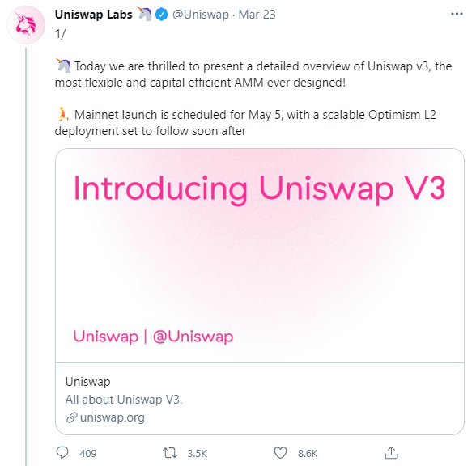The width and height of the screenshot is (476, 466).
Task: Click the 3.5K retweet count
Action: coord(198,454)
